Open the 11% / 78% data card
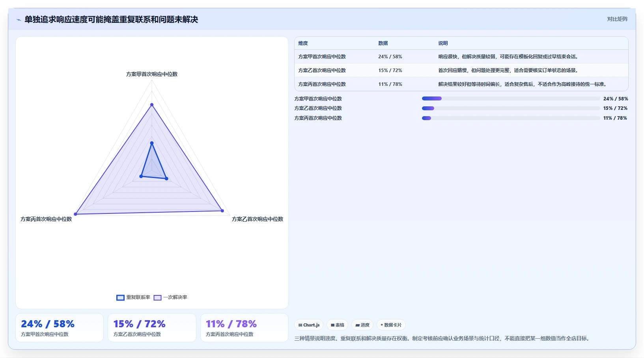This screenshot has width=644, height=358. [x=245, y=328]
